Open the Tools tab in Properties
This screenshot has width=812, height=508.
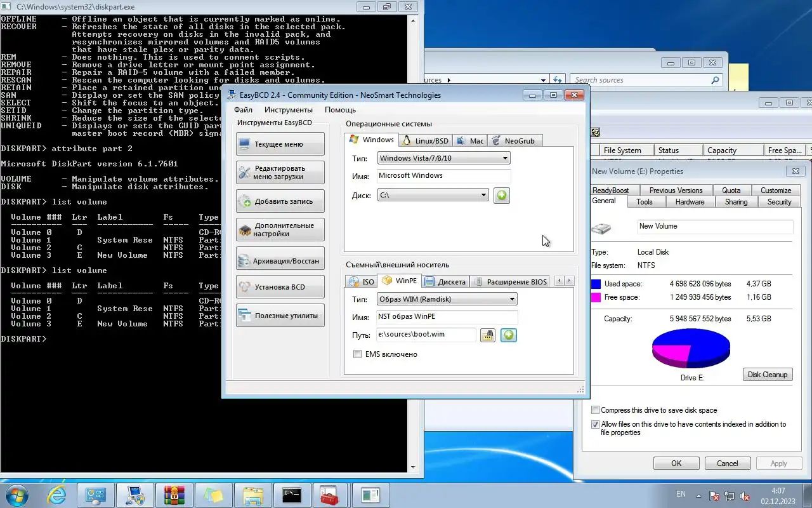645,202
